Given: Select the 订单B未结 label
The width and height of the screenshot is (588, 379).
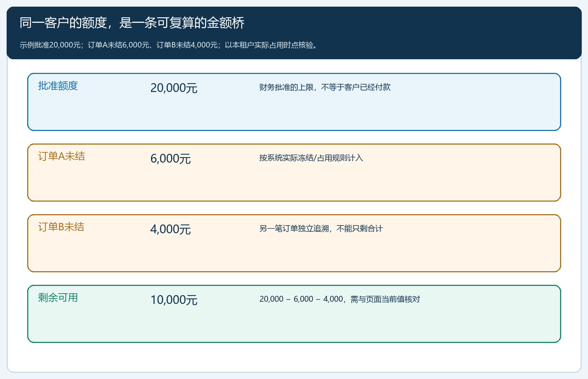Looking at the screenshot, I should (x=61, y=227).
